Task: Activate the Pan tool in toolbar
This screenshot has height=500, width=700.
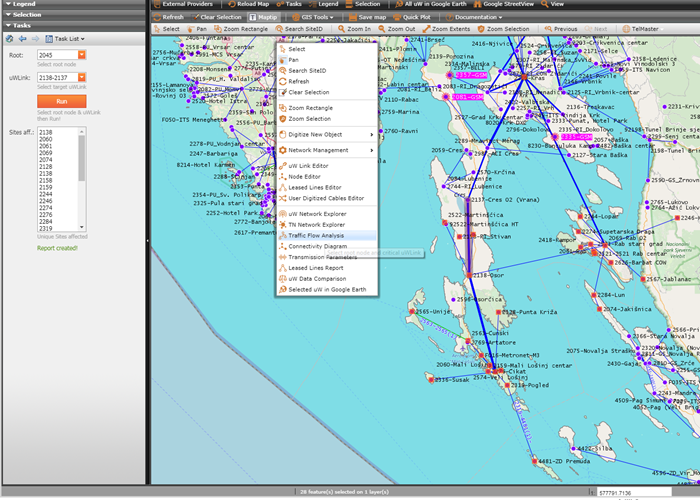Action: pos(197,29)
